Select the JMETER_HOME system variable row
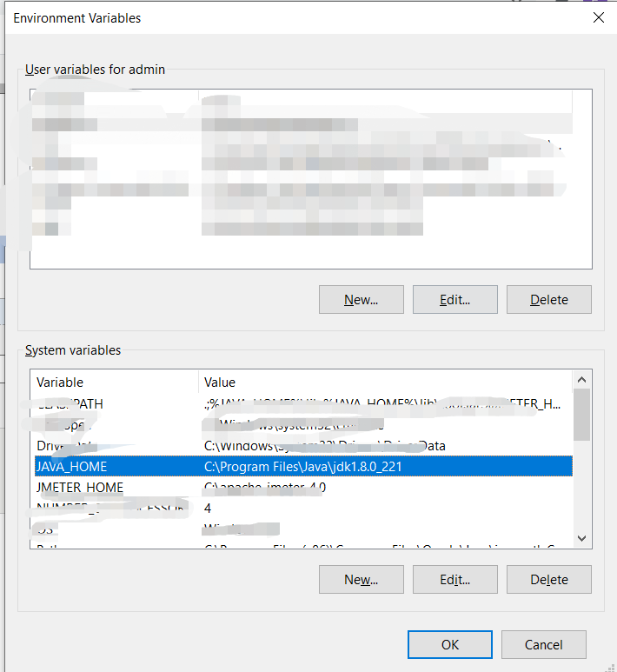Image resolution: width=617 pixels, height=672 pixels. (x=303, y=488)
